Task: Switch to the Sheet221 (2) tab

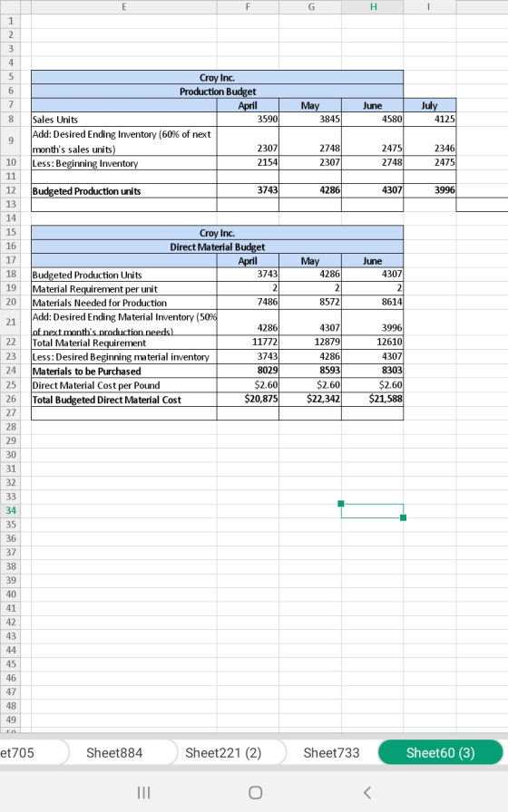Action: [x=223, y=752]
